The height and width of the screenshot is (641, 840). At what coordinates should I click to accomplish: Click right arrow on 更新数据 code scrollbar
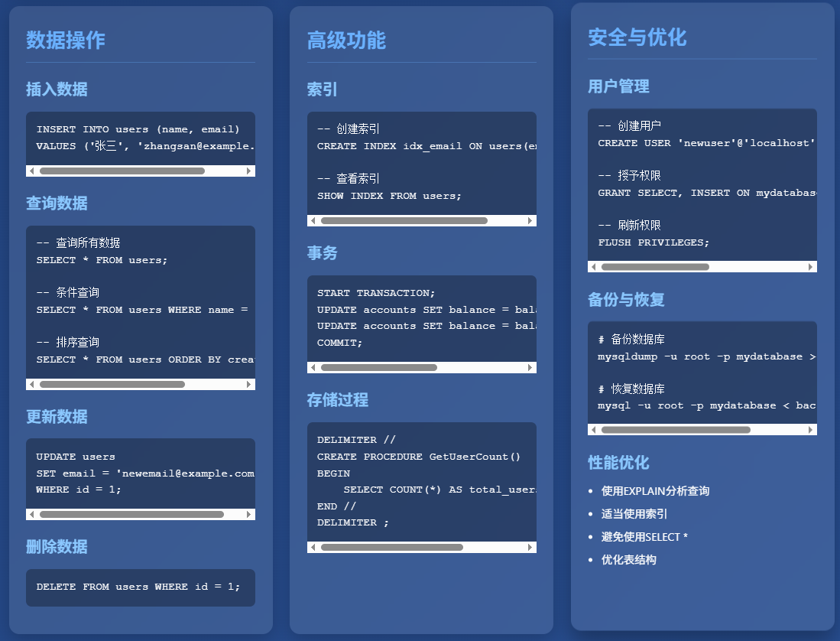point(250,516)
